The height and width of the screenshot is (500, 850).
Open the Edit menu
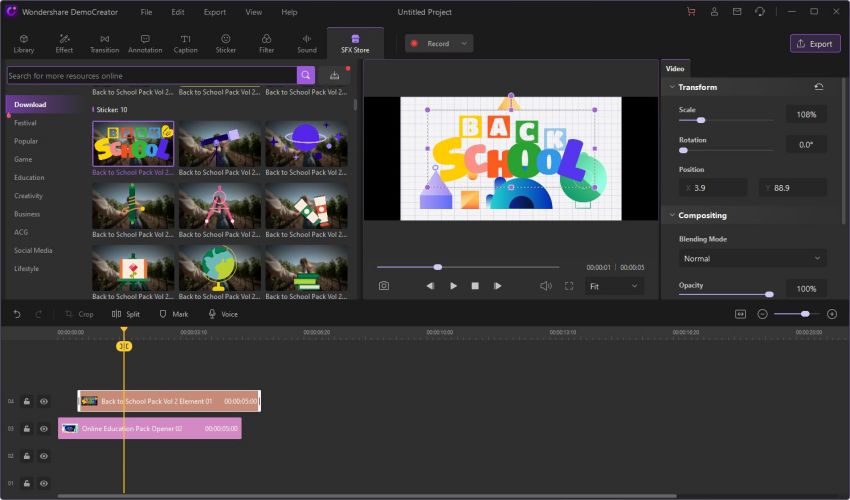(x=178, y=12)
